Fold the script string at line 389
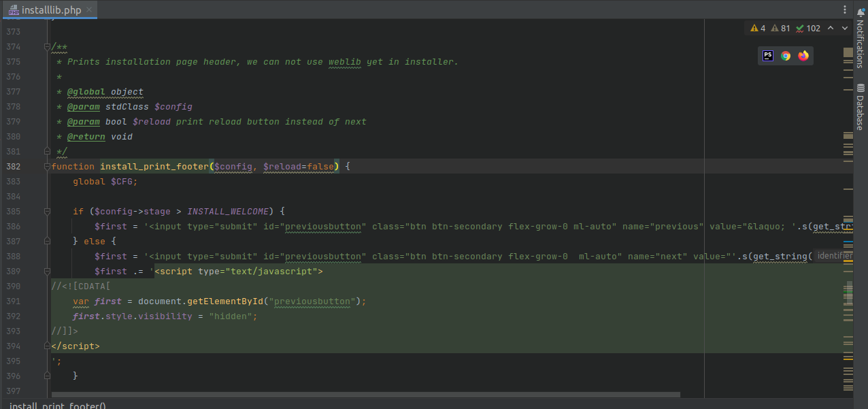This screenshot has width=868, height=409. tap(47, 271)
